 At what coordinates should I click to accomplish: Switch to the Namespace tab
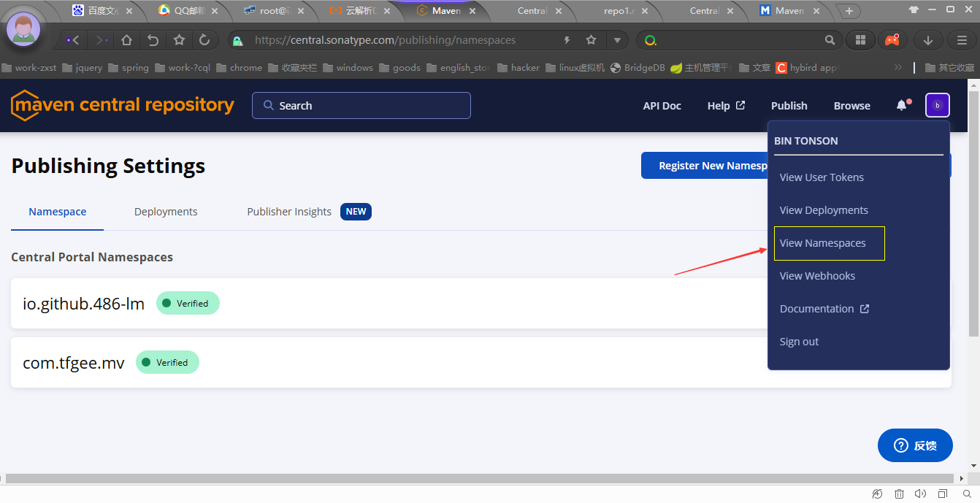coord(58,212)
